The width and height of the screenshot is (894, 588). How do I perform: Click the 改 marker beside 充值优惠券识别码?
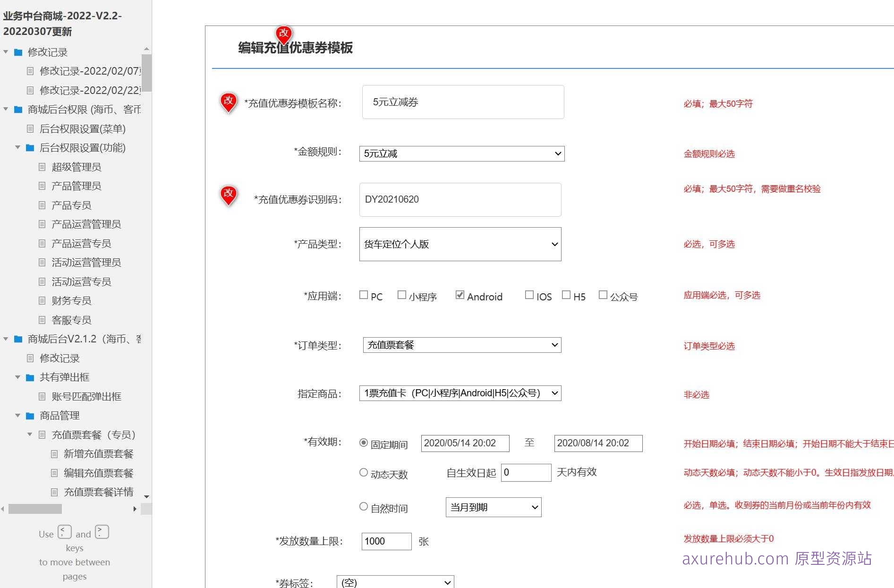228,193
